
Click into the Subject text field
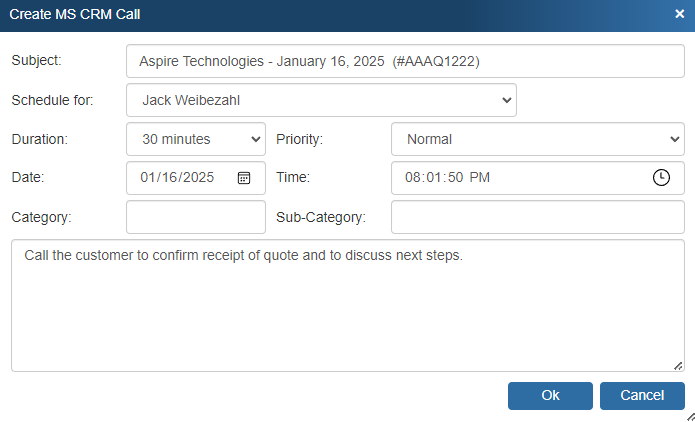(x=405, y=61)
